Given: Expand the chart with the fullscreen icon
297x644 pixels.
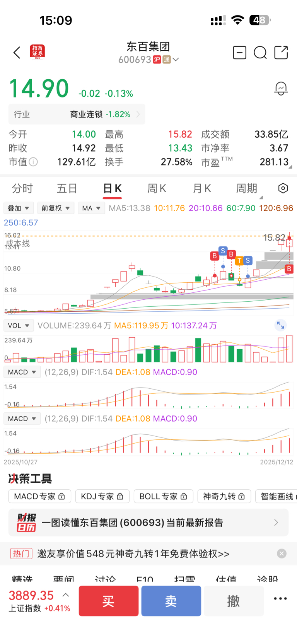Looking at the screenshot, I should [x=280, y=325].
